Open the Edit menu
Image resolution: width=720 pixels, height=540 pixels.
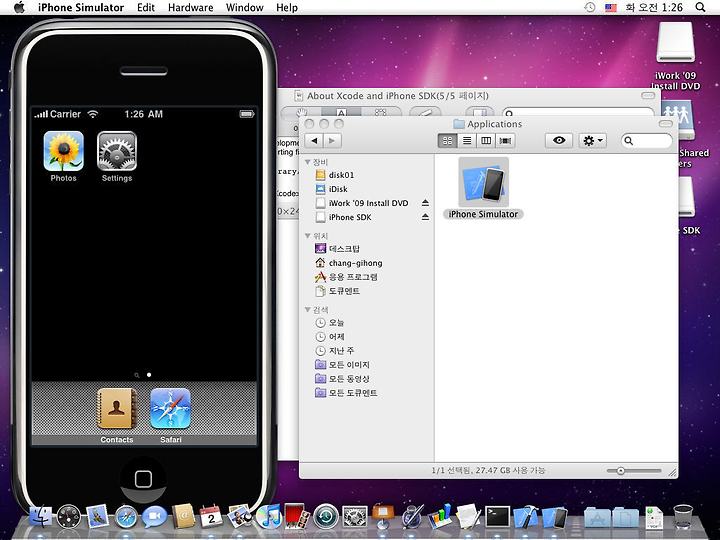[146, 7]
